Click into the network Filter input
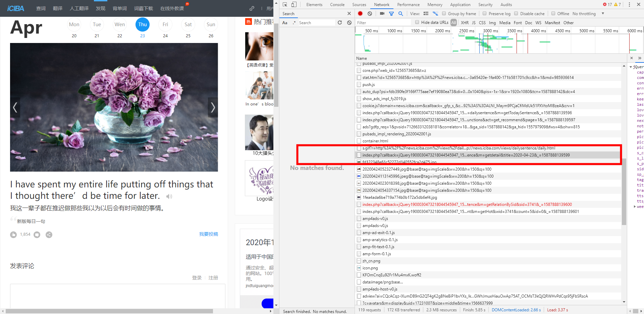644x314 pixels. [x=383, y=23]
